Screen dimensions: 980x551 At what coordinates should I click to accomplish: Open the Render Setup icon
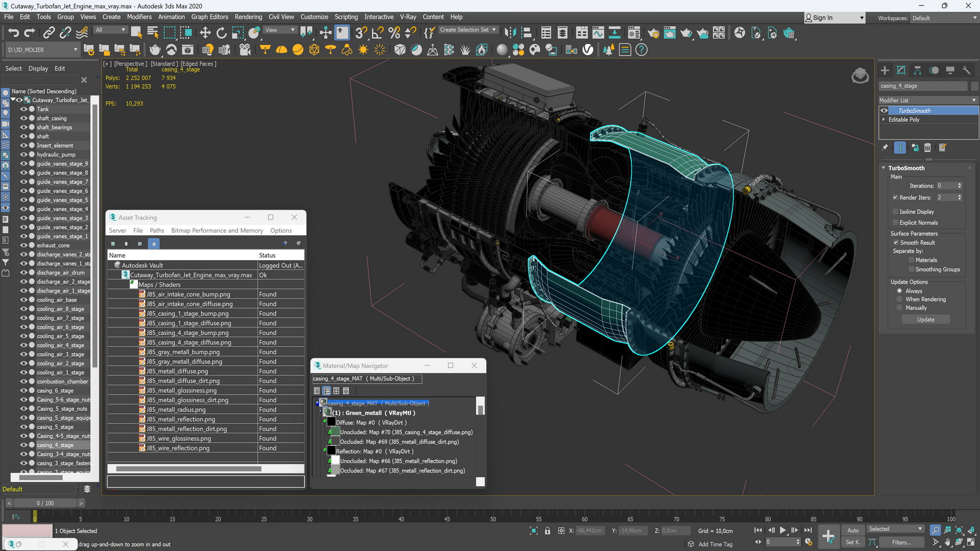[653, 33]
